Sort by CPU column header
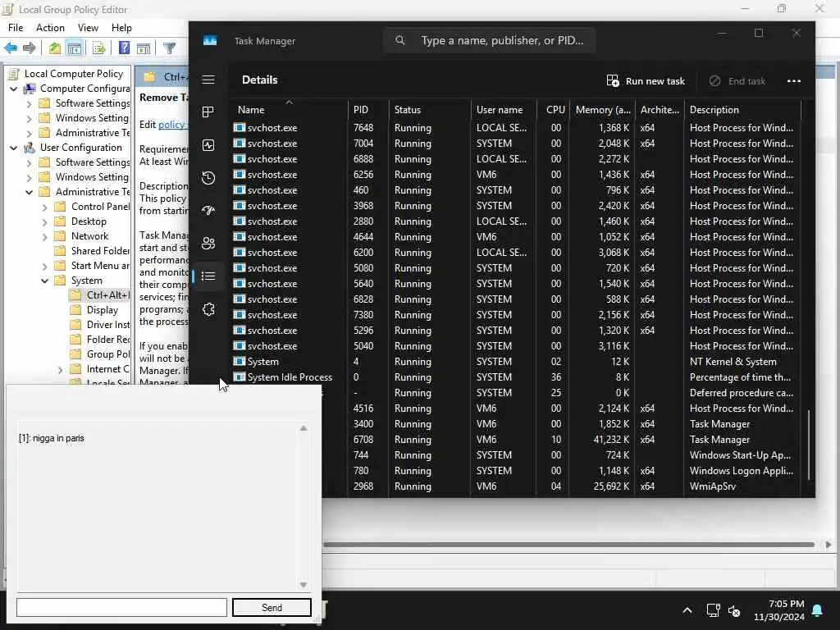The image size is (840, 630). [553, 109]
